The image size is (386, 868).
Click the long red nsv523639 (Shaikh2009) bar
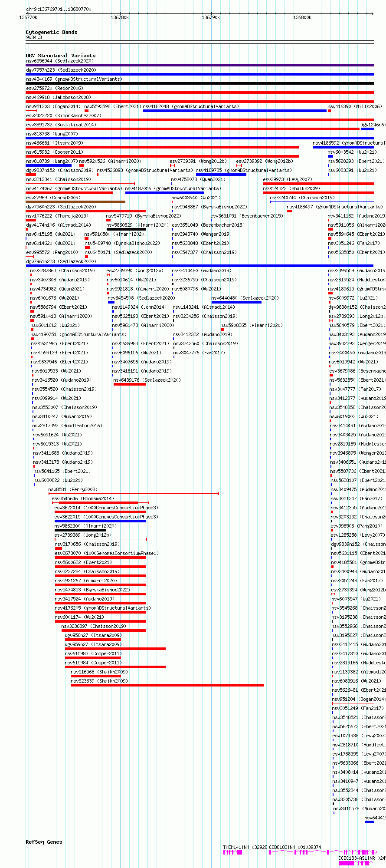(x=167, y=685)
